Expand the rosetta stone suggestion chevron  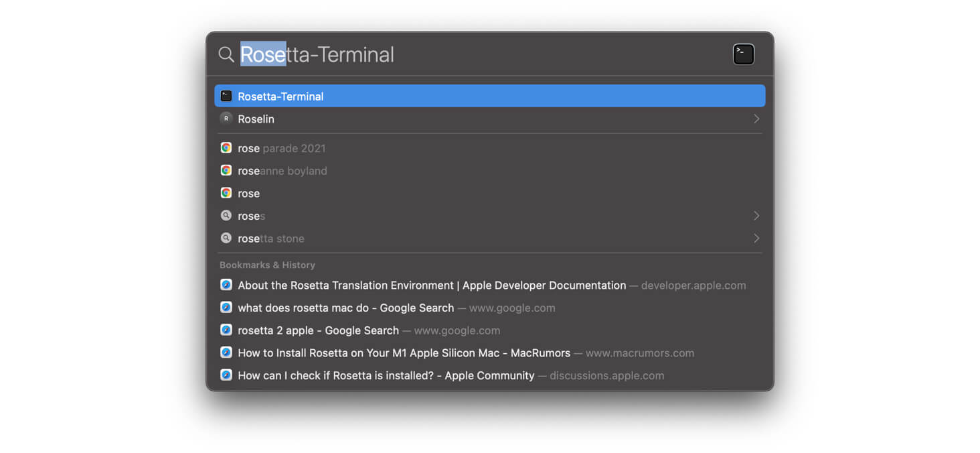pyautogui.click(x=756, y=238)
